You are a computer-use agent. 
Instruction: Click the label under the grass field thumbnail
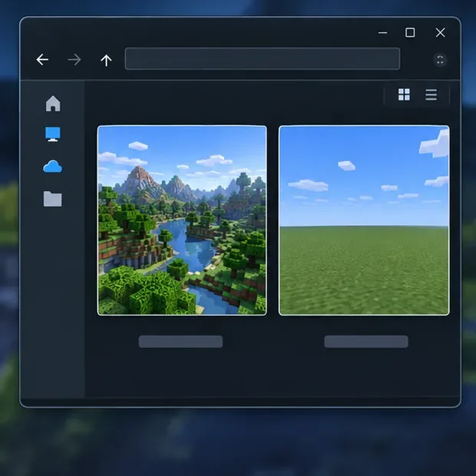[x=366, y=342]
